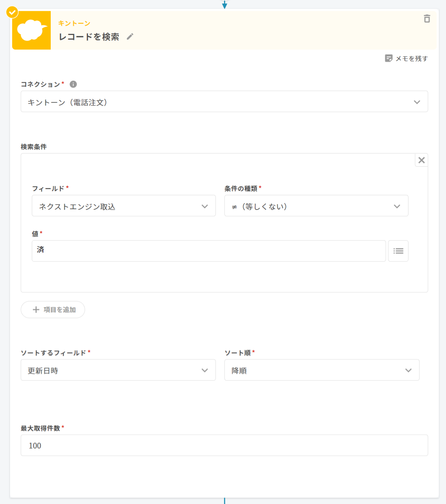This screenshot has width=446, height=504.
Task: Click the pencil edit title icon
Action: pyautogui.click(x=130, y=37)
